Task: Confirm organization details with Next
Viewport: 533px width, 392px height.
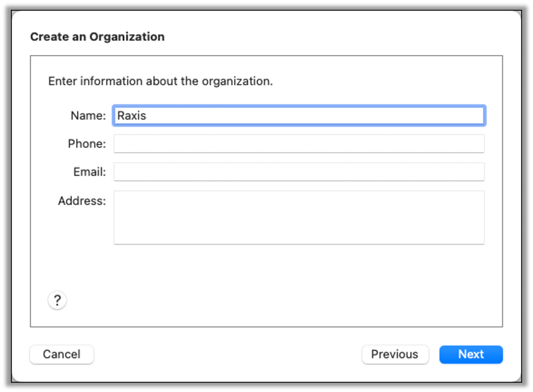Action: tap(471, 354)
